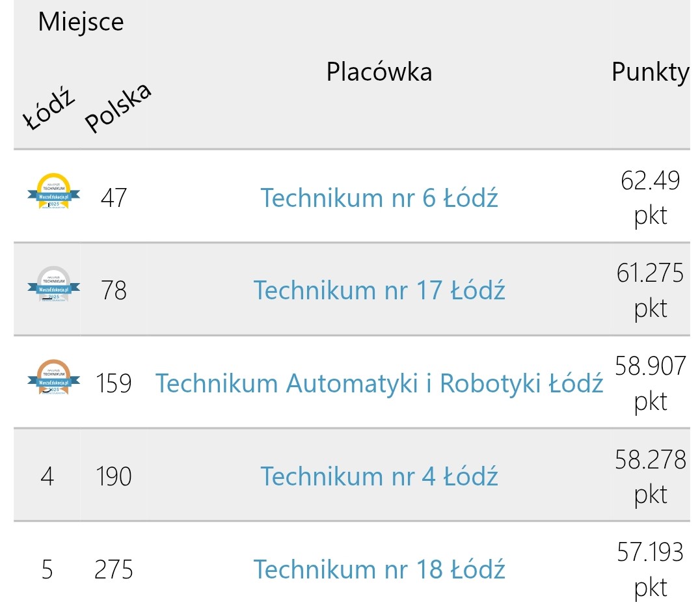Select the 58.907 pkt score cell
The image size is (700, 611).
651,383
